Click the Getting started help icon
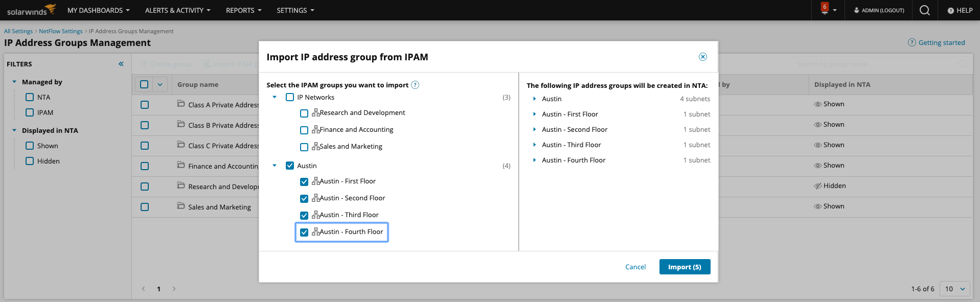This screenshot has height=302, width=980. [911, 42]
